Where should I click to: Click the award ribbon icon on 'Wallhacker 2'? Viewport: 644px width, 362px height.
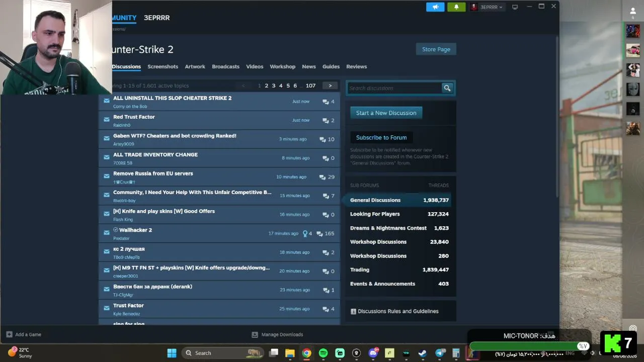tap(304, 233)
